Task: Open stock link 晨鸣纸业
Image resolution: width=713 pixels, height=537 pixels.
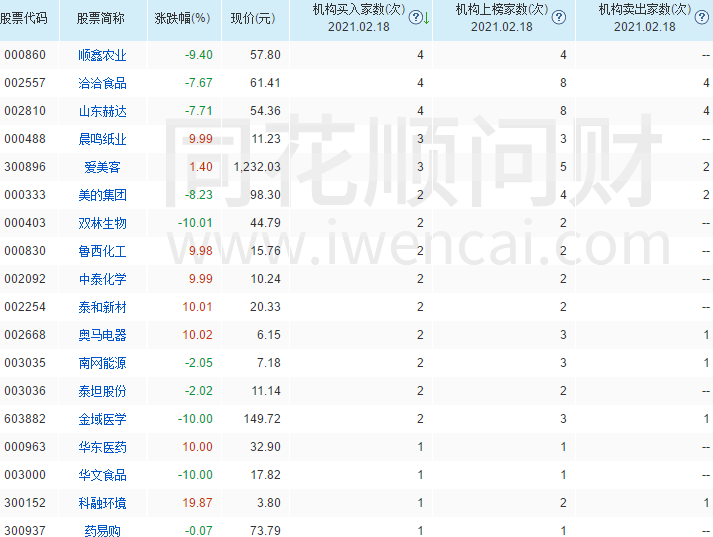Action: pos(102,139)
